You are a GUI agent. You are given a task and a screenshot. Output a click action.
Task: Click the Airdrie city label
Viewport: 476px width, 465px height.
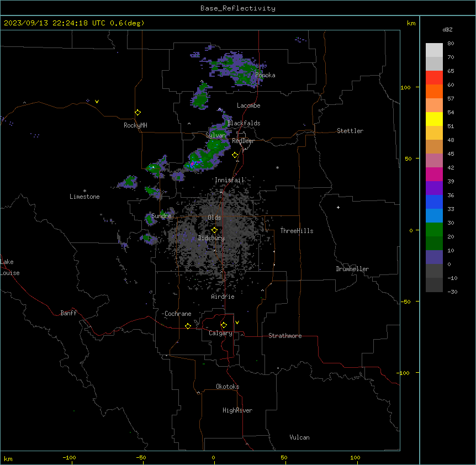pyautogui.click(x=223, y=297)
